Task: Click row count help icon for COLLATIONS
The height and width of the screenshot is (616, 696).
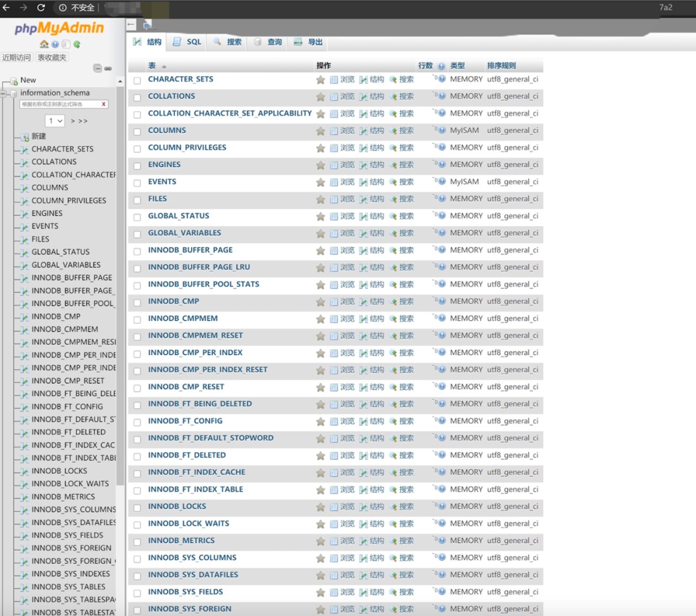Action: 442,96
